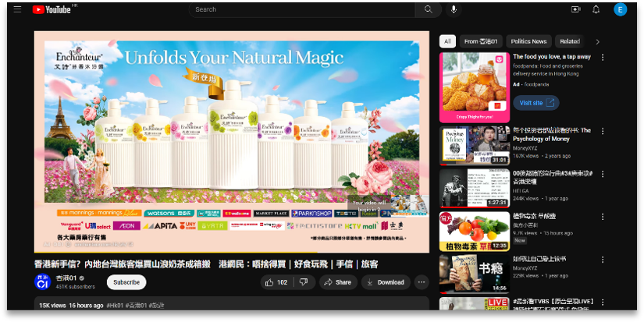Select the All filter chip
The image size is (644, 322).
click(x=447, y=41)
